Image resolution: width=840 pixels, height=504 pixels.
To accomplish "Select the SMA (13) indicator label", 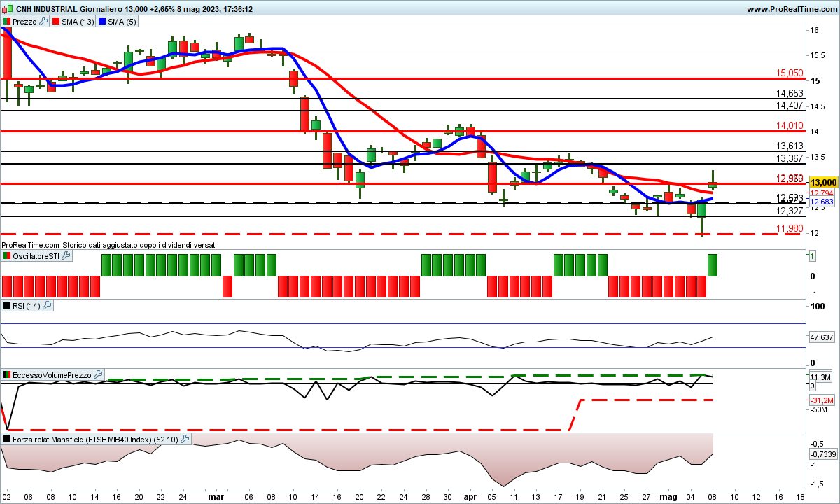I will tap(77, 22).
